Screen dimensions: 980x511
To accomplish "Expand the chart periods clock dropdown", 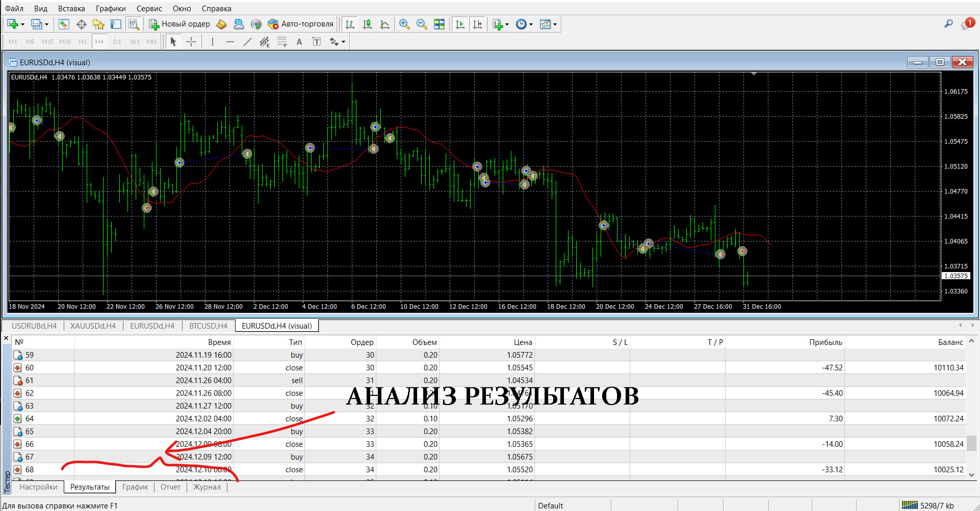I will [x=531, y=24].
